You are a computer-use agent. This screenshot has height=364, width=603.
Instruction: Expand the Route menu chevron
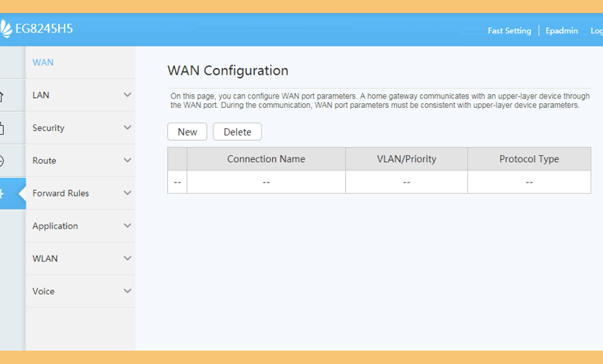127,161
